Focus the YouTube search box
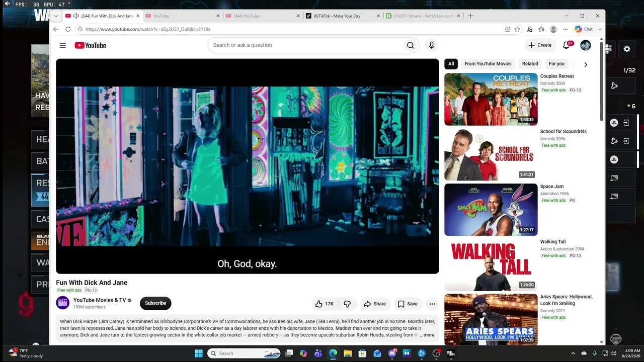The height and width of the screenshot is (362, 644). coord(305,45)
